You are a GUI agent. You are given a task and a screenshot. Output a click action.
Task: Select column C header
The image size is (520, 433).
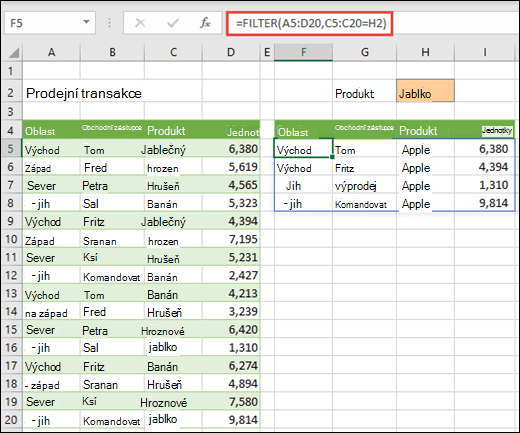coord(173,52)
